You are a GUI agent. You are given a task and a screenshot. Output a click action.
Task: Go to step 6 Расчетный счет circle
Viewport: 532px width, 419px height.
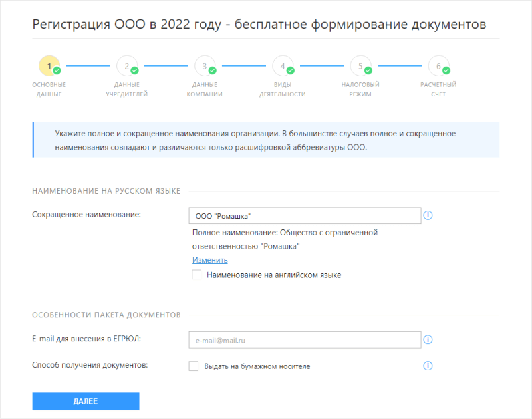(438, 66)
